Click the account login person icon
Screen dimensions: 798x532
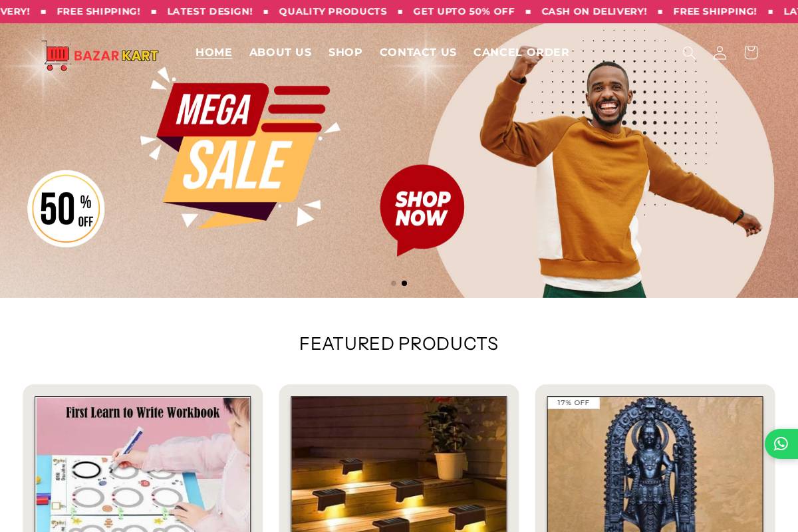click(x=720, y=53)
